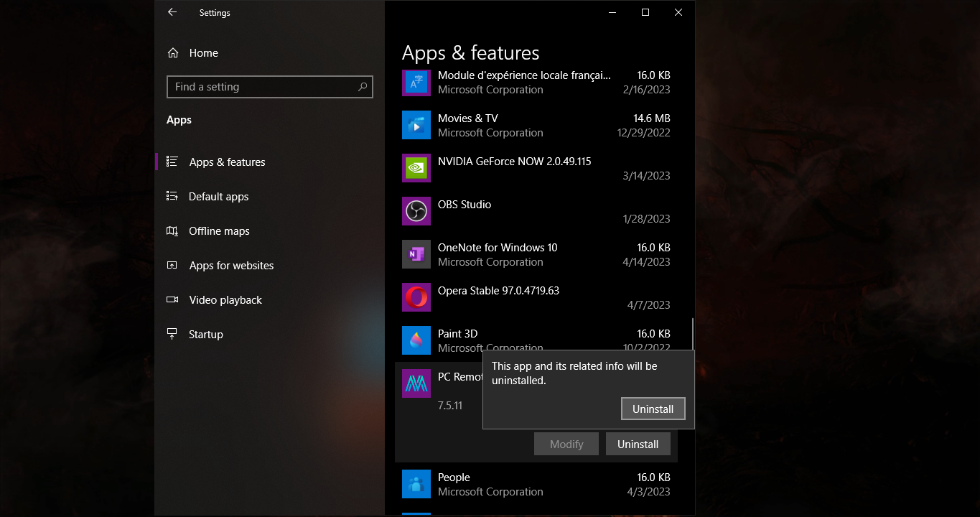This screenshot has width=980, height=517.
Task: Open the Default apps page
Action: point(270,196)
